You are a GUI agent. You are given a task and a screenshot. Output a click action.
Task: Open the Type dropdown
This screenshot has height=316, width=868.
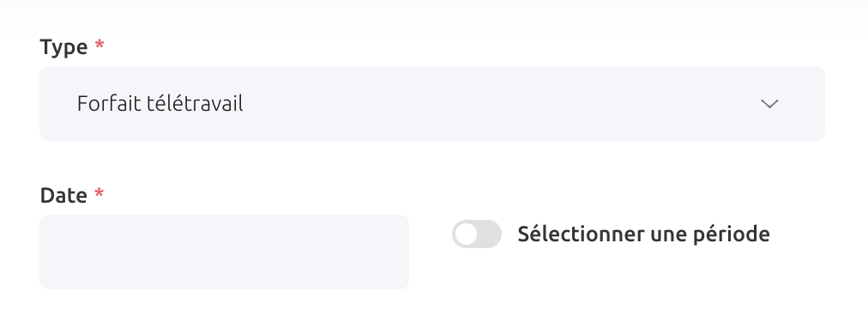pyautogui.click(x=432, y=104)
